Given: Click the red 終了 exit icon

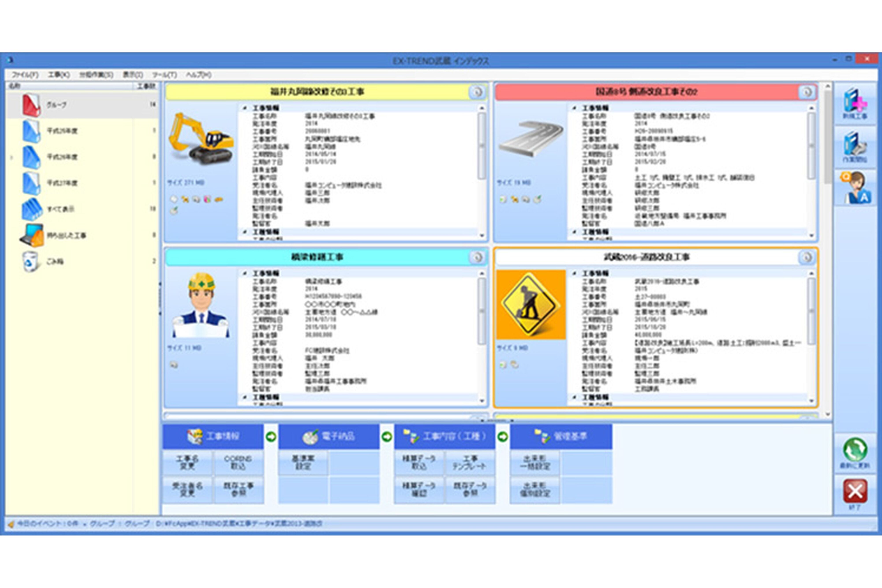Looking at the screenshot, I should click(855, 491).
